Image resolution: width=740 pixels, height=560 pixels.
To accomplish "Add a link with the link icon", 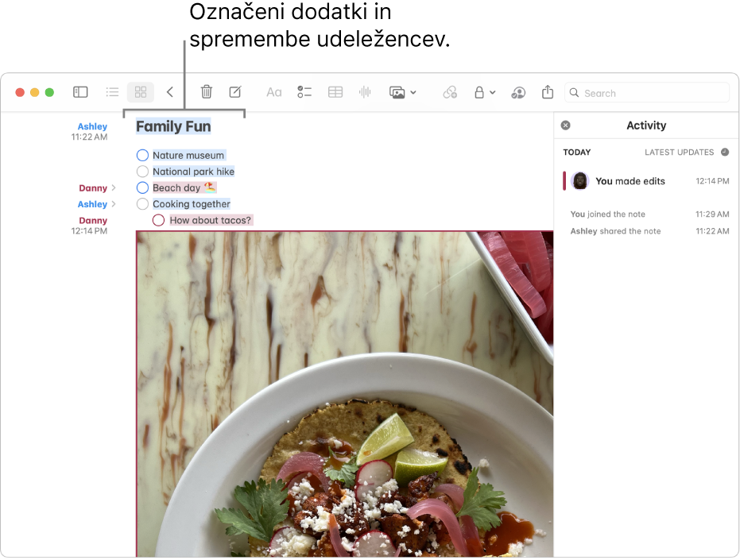I will pyautogui.click(x=450, y=92).
